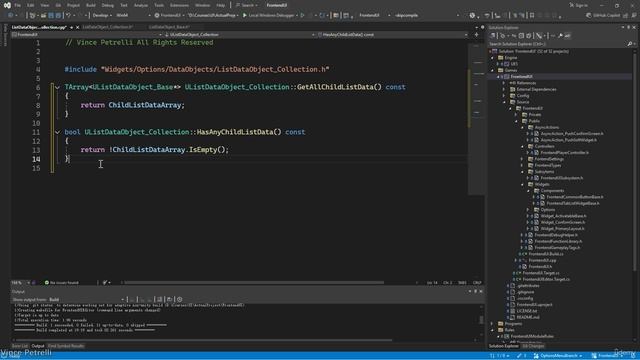Viewport: 640px width, 360px height.
Task: Start Local Windows Debugger
Action: tap(269, 15)
